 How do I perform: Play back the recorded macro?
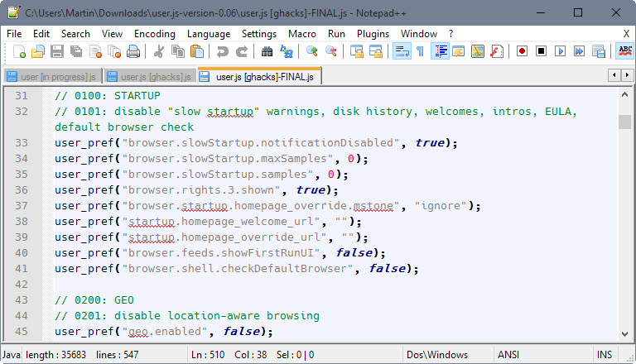coord(560,51)
